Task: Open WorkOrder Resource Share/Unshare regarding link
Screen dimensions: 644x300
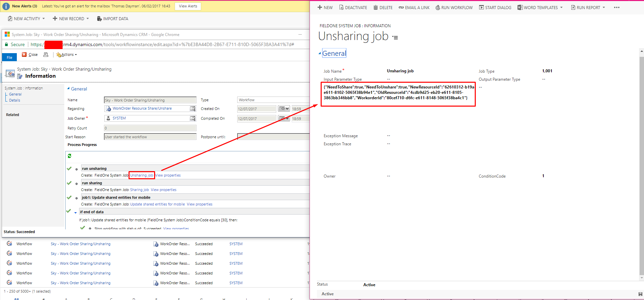Action: (142, 108)
